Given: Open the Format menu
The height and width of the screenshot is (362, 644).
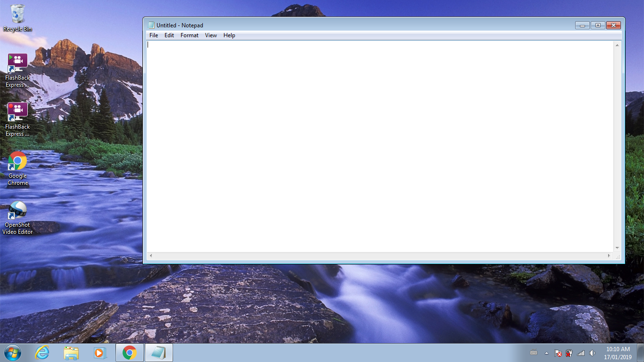Looking at the screenshot, I should (x=189, y=35).
